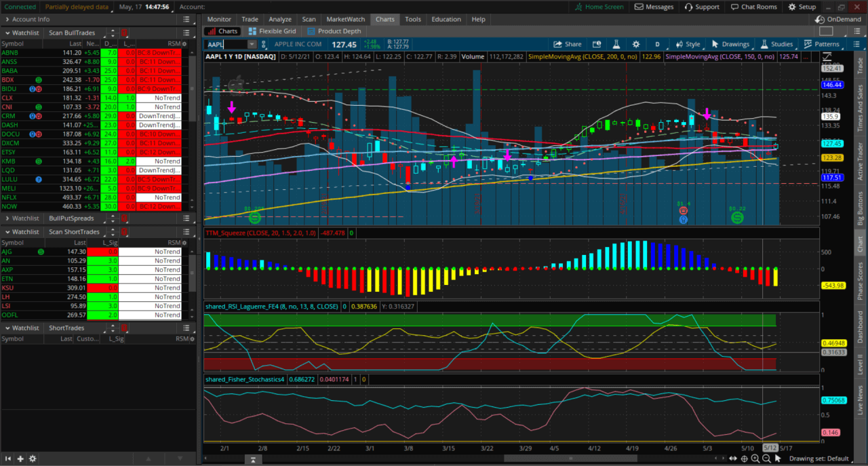Switch to the Tools tab
868x466 pixels.
pyautogui.click(x=413, y=19)
